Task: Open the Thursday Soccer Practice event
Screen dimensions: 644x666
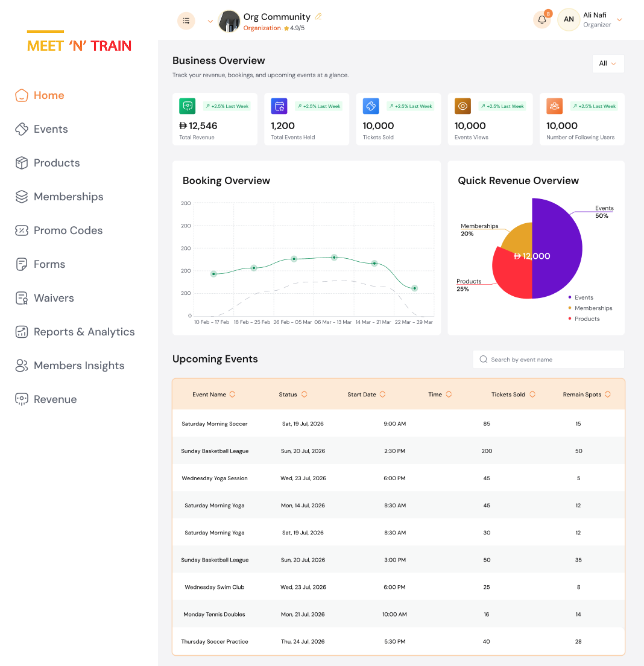Action: point(215,642)
